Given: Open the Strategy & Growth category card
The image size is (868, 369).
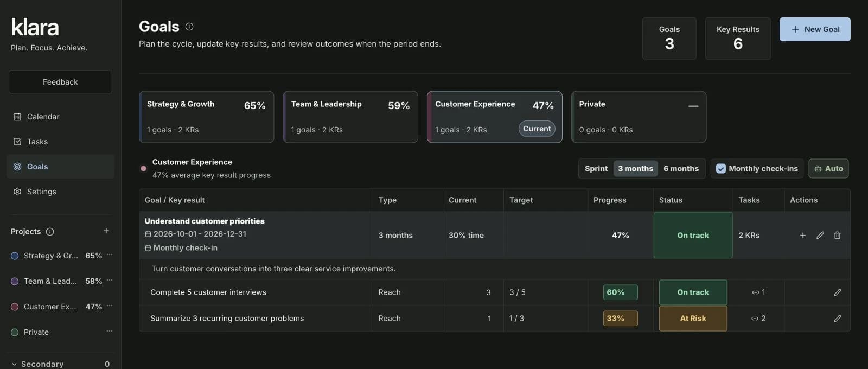Looking at the screenshot, I should (x=207, y=117).
